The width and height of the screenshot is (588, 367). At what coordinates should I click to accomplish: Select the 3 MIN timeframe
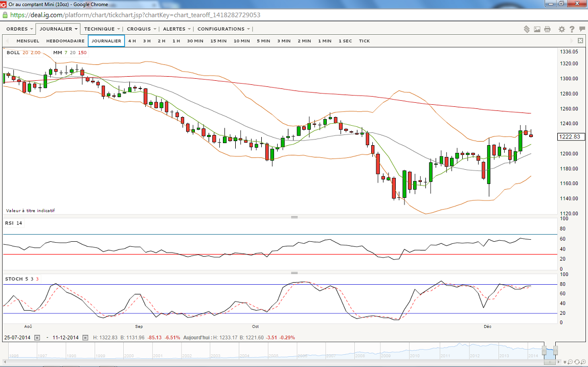point(284,41)
